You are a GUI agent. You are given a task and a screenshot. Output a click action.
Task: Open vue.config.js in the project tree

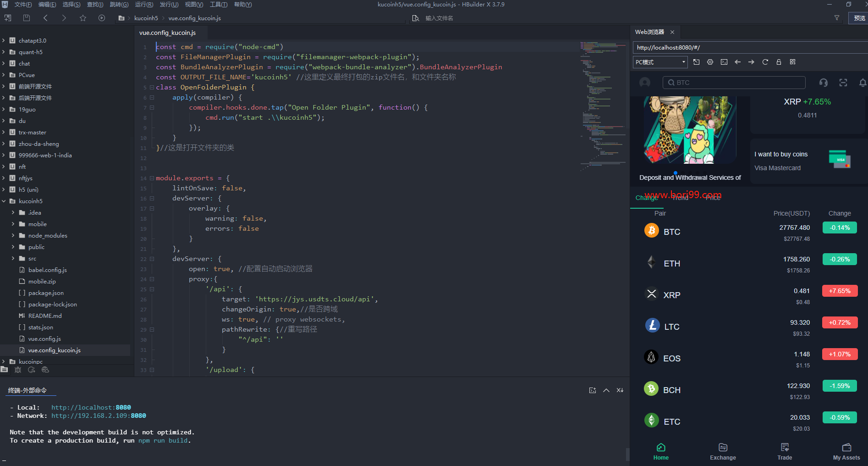coord(44,338)
